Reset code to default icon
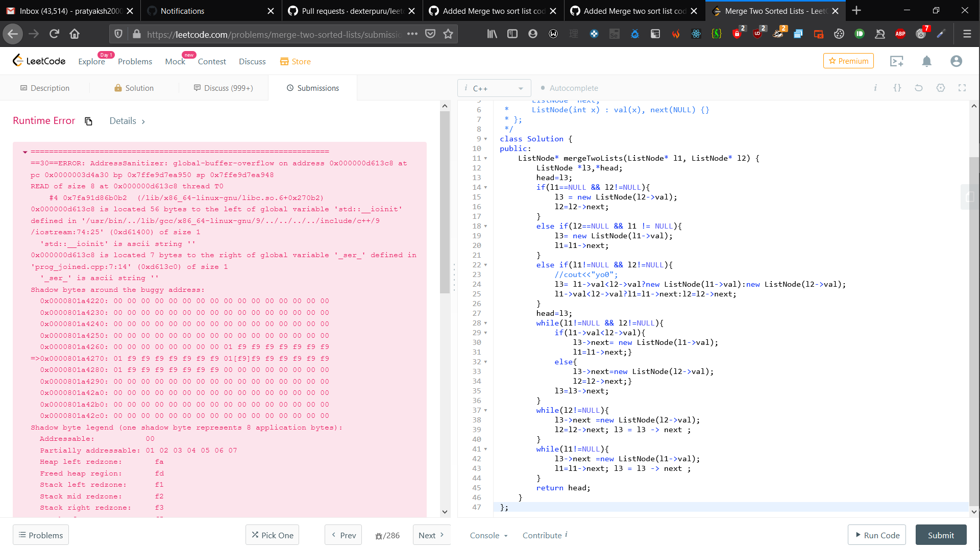The image size is (980, 551). 918,88
